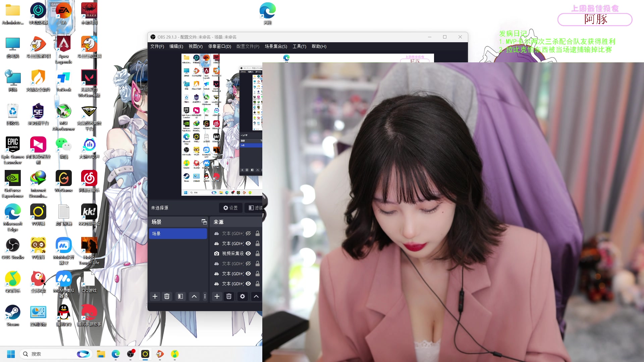Add a new source in 来源 panel
This screenshot has width=644, height=362.
coord(217,296)
